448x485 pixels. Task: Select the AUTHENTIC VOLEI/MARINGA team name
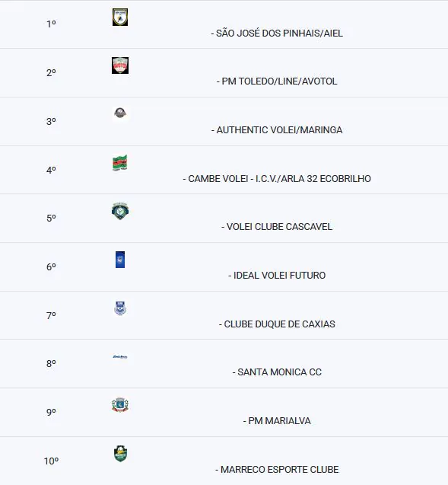tap(277, 130)
